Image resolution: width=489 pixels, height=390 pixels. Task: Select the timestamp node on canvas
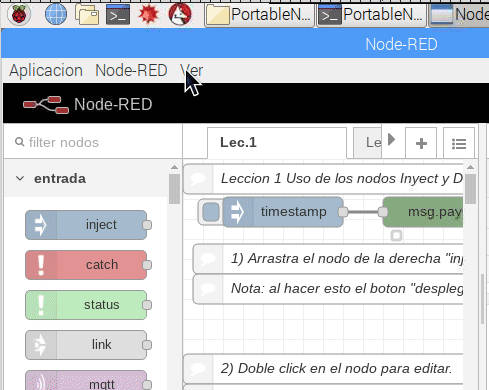pyautogui.click(x=283, y=212)
